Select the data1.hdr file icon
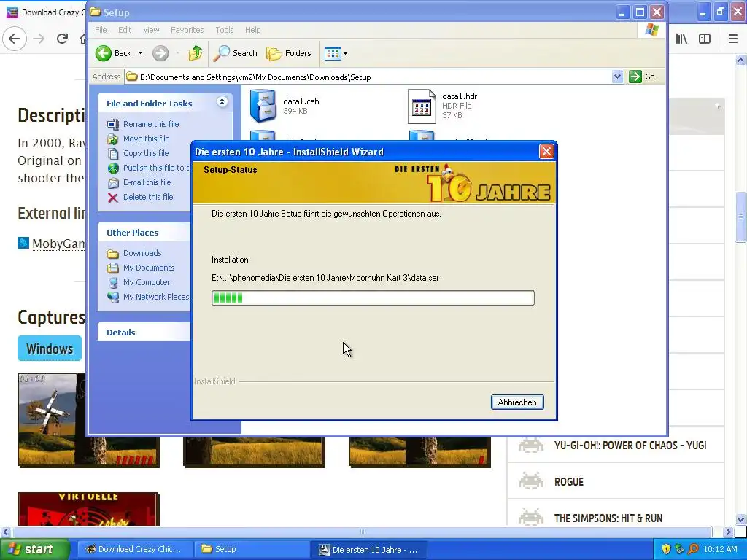 point(422,106)
